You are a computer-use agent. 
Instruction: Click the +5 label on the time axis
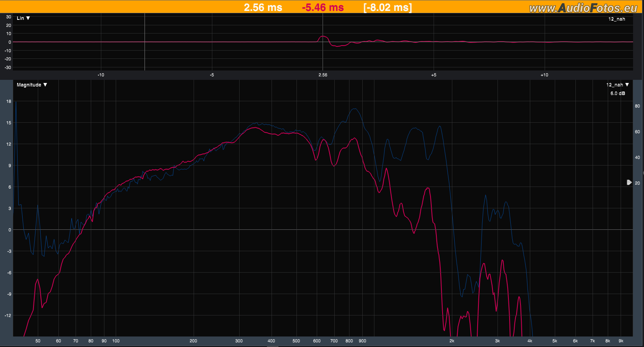click(434, 75)
